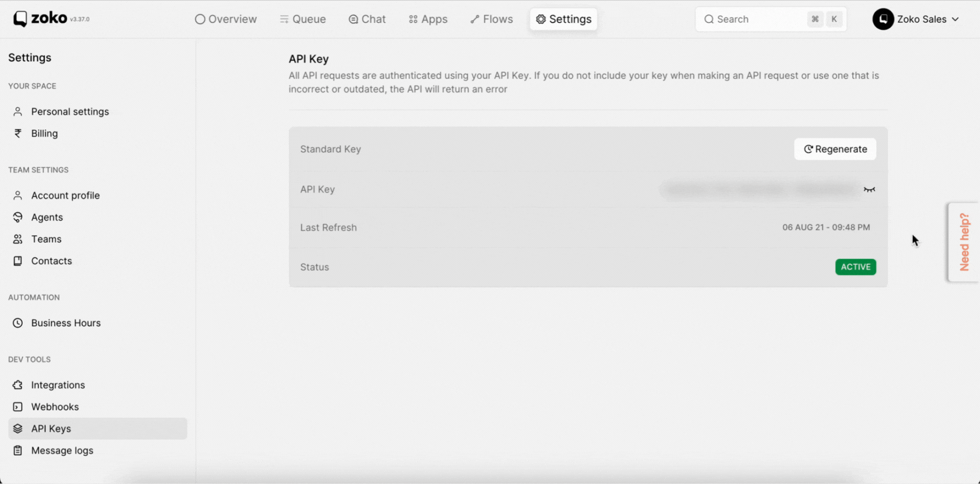Click the YOUR SPACE section header
Image resolution: width=980 pixels, height=484 pixels.
32,86
